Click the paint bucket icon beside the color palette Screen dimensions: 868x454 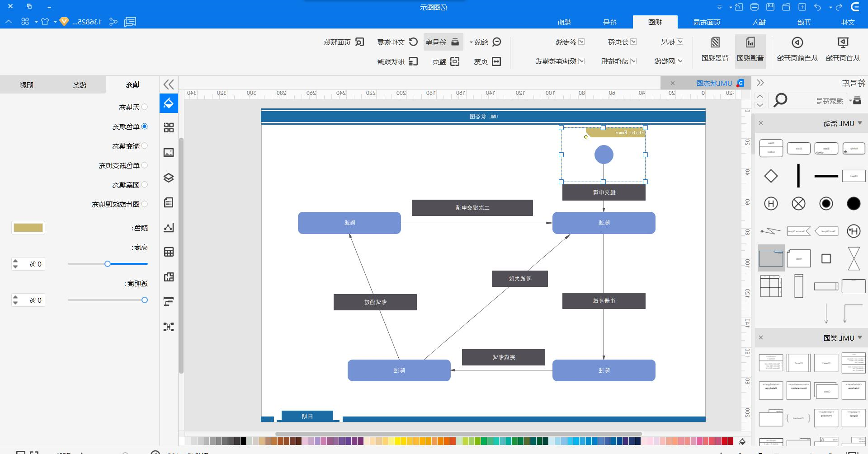pyautogui.click(x=742, y=441)
